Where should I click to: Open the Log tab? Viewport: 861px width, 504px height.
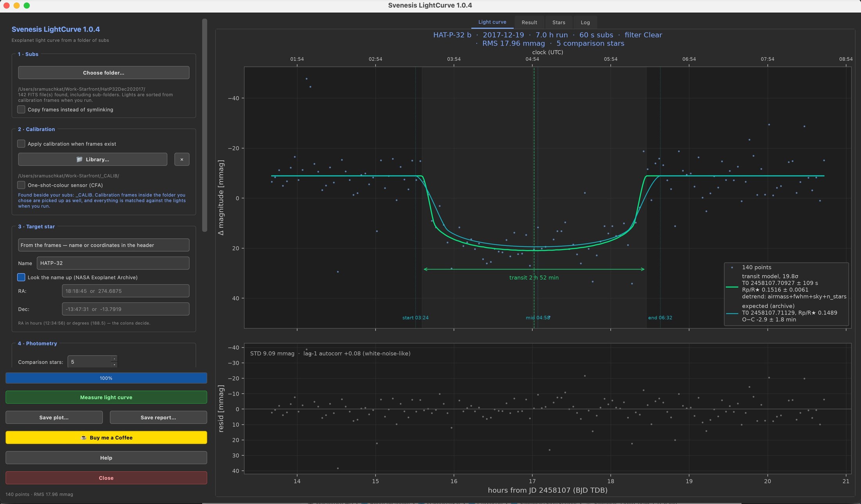coord(585,22)
